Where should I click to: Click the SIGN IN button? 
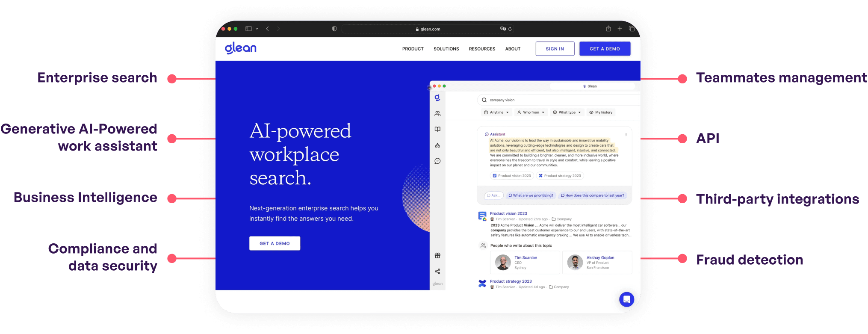point(555,49)
